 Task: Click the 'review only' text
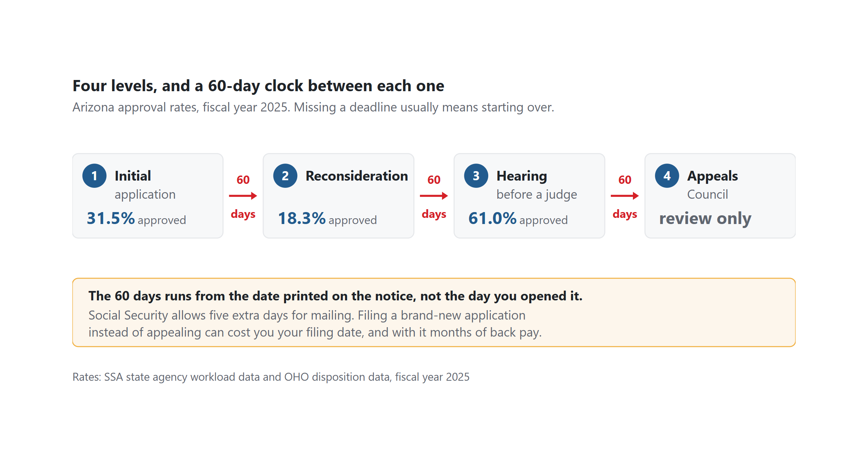(x=705, y=219)
